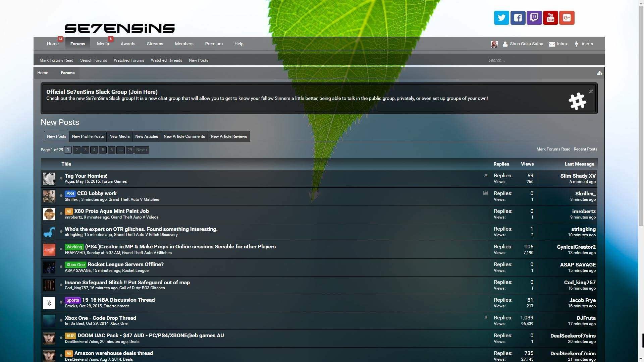Open the YouTube channel icon
The height and width of the screenshot is (362, 644).
(x=550, y=18)
